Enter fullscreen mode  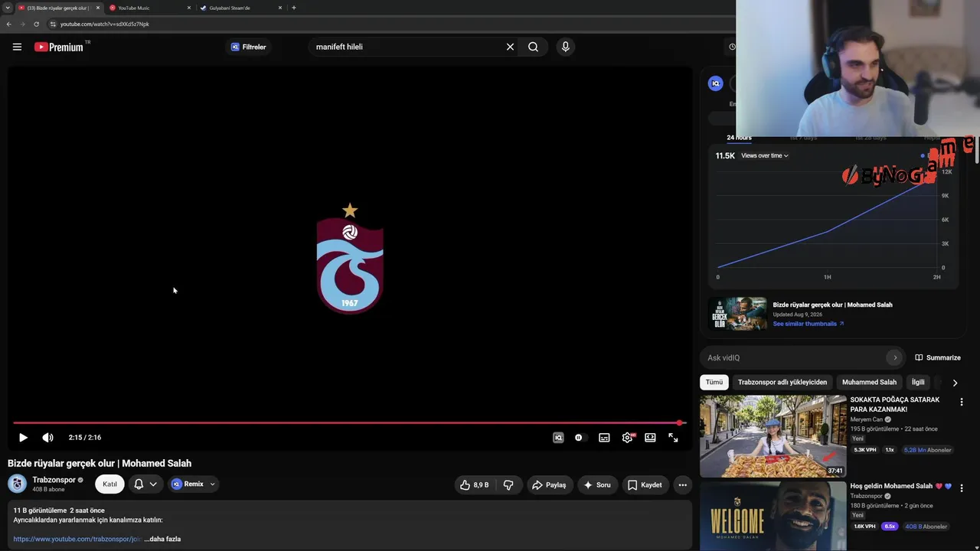(673, 438)
